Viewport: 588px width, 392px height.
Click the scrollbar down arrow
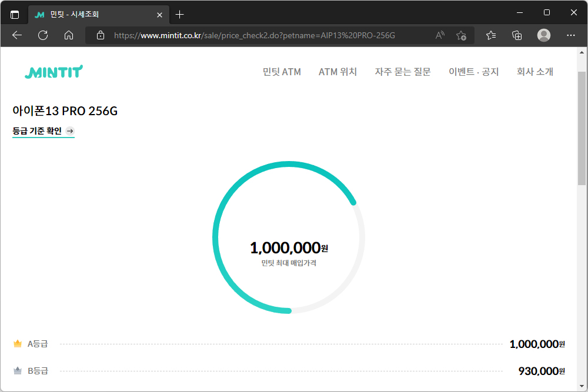point(582,386)
